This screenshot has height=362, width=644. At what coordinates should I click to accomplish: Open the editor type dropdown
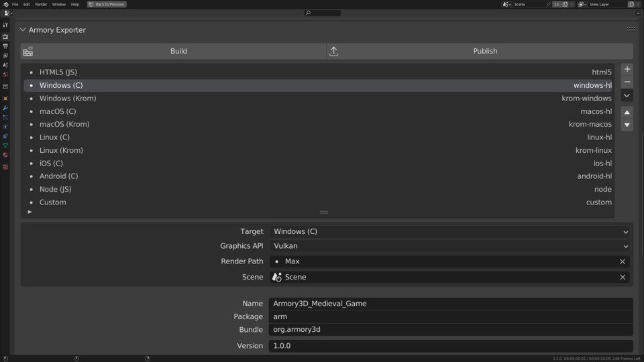(x=8, y=13)
